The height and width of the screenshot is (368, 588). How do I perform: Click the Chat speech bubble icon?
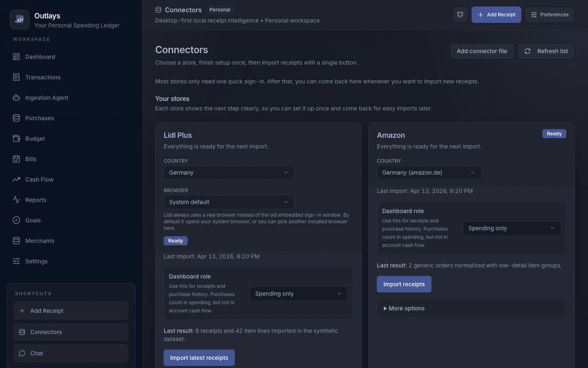pyautogui.click(x=22, y=353)
